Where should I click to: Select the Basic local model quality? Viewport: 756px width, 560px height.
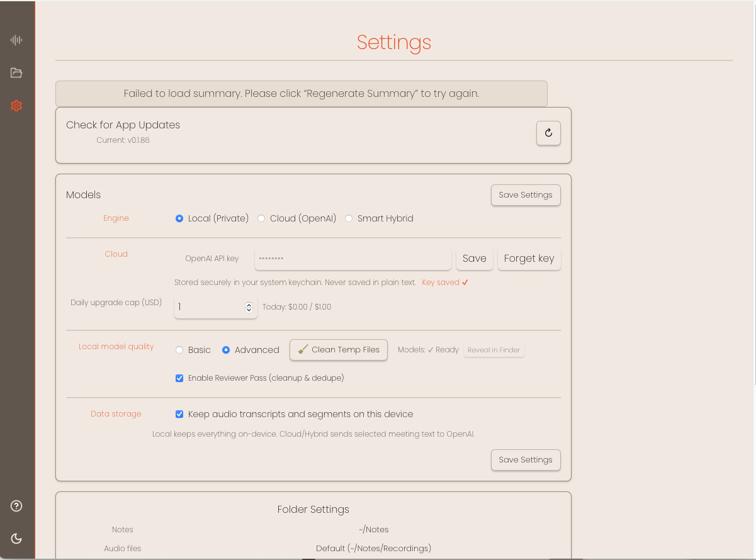coord(178,350)
